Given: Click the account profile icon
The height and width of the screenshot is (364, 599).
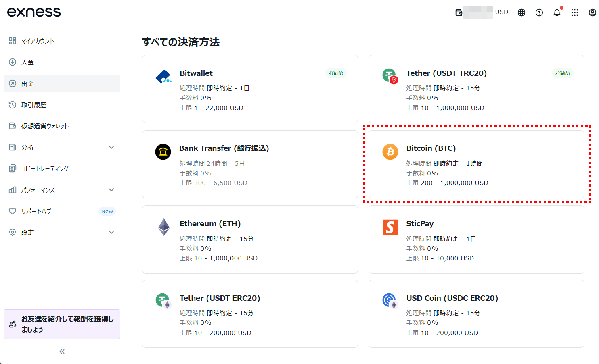Looking at the screenshot, I should click(x=592, y=12).
